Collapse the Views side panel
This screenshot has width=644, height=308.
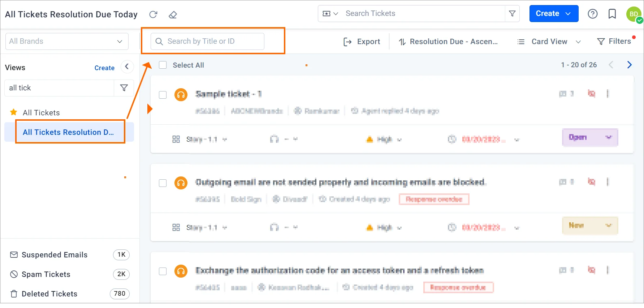127,67
